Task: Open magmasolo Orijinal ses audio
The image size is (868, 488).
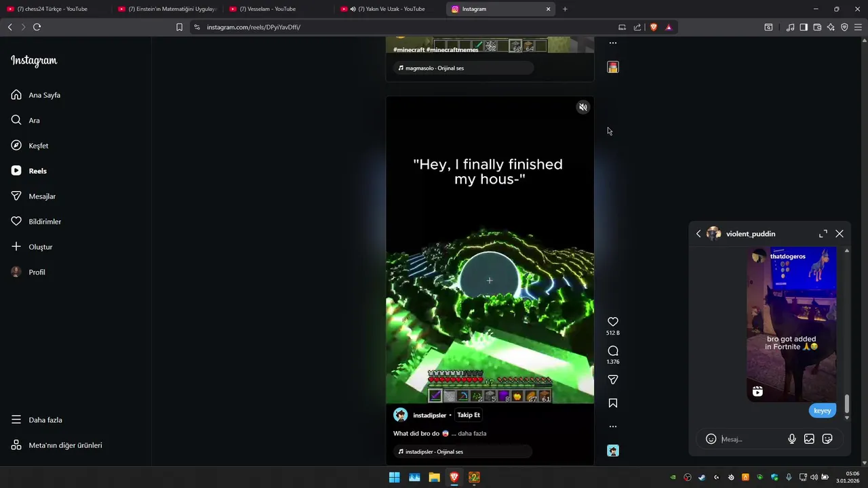Action: coord(463,68)
